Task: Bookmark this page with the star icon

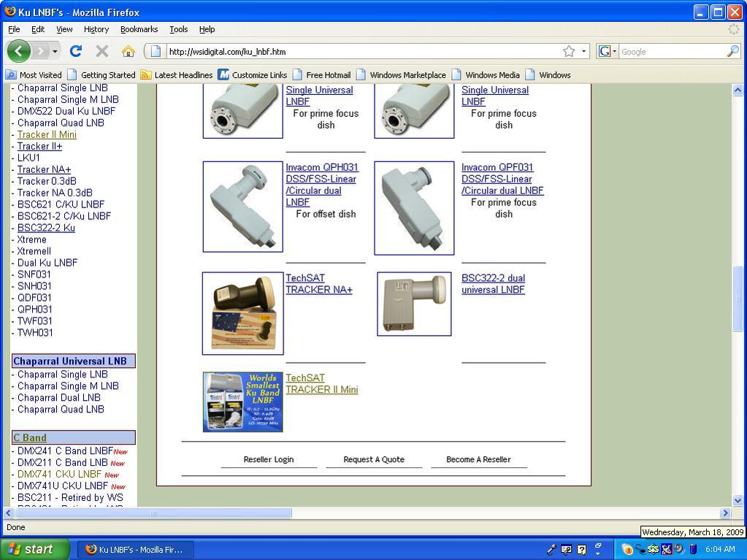Action: point(569,51)
